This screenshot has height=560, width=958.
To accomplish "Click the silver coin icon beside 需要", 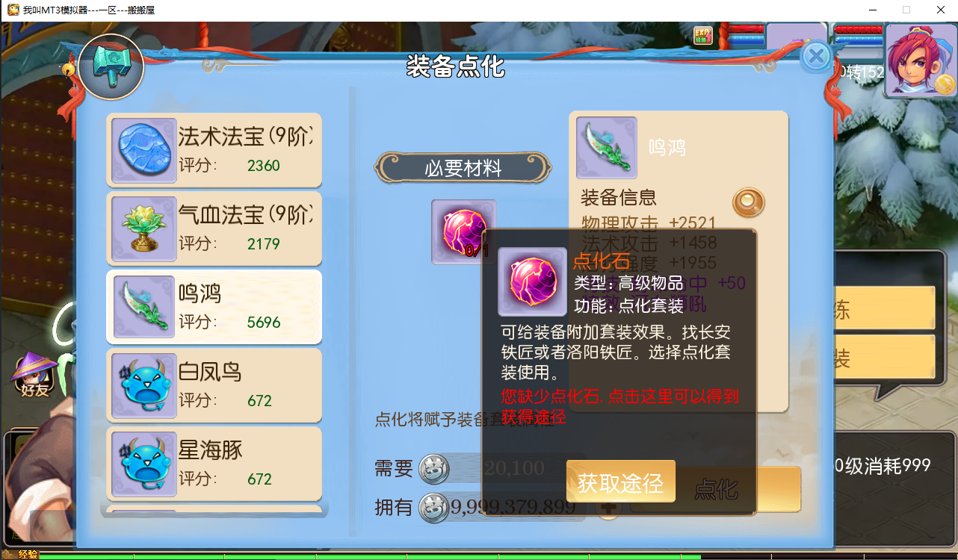I will point(433,468).
